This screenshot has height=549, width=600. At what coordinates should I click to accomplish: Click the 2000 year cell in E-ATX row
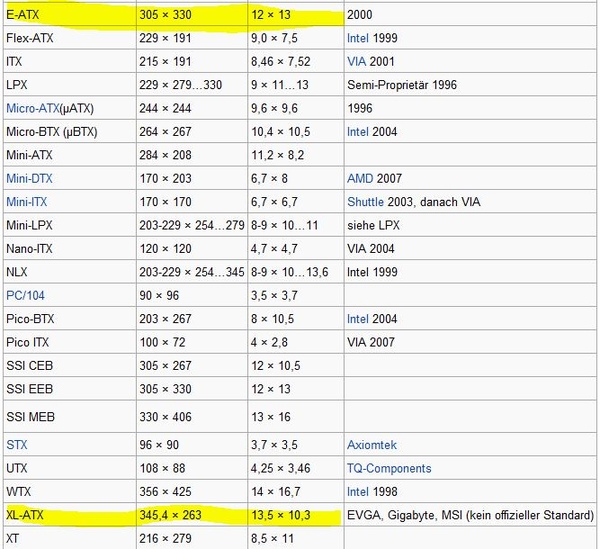click(470, 15)
